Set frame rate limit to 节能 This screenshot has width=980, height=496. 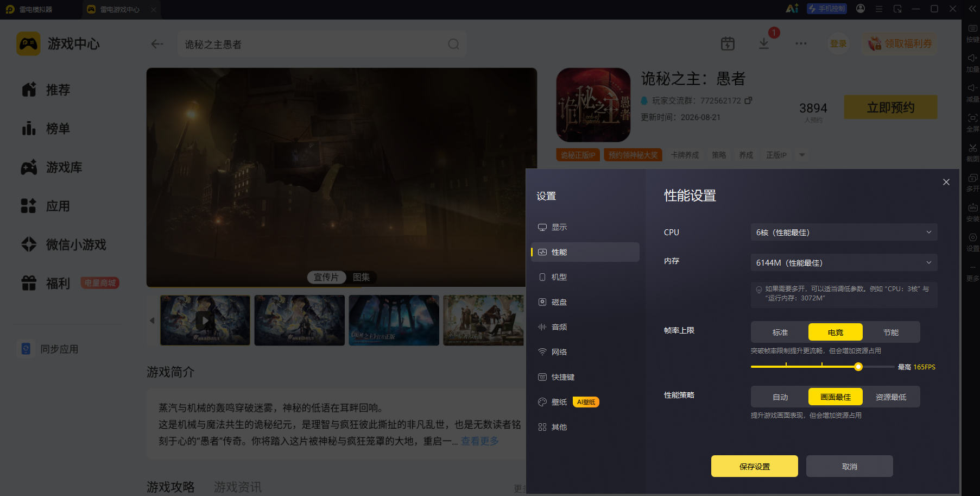tap(891, 332)
